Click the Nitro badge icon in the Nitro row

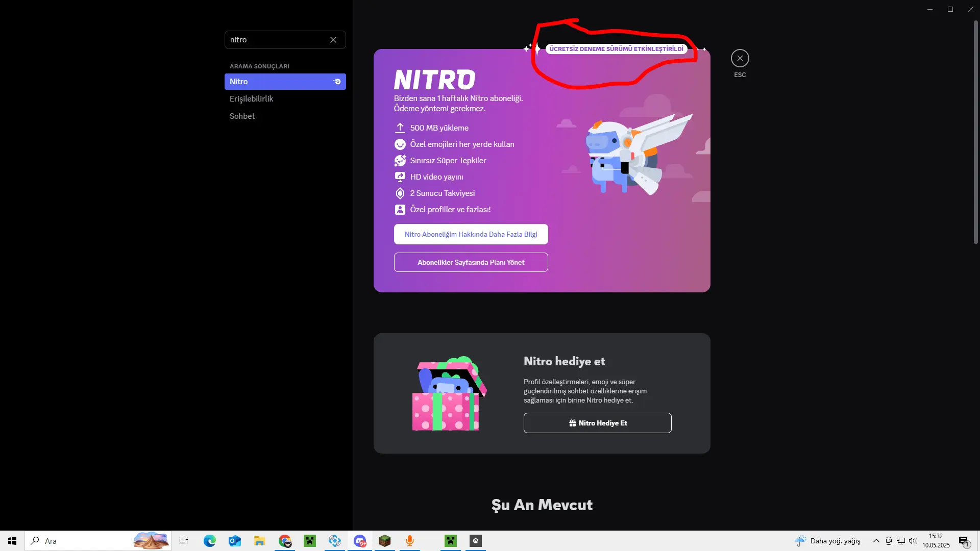(337, 82)
